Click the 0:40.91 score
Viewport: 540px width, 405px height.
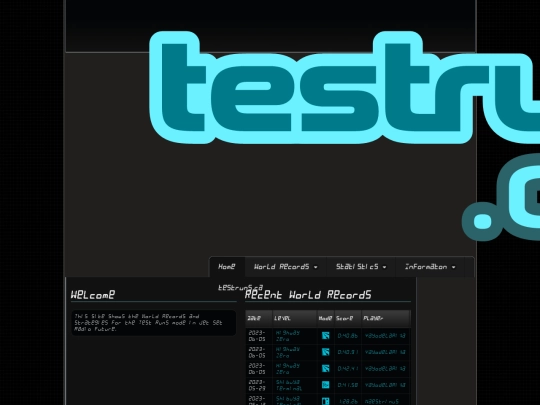point(347,352)
